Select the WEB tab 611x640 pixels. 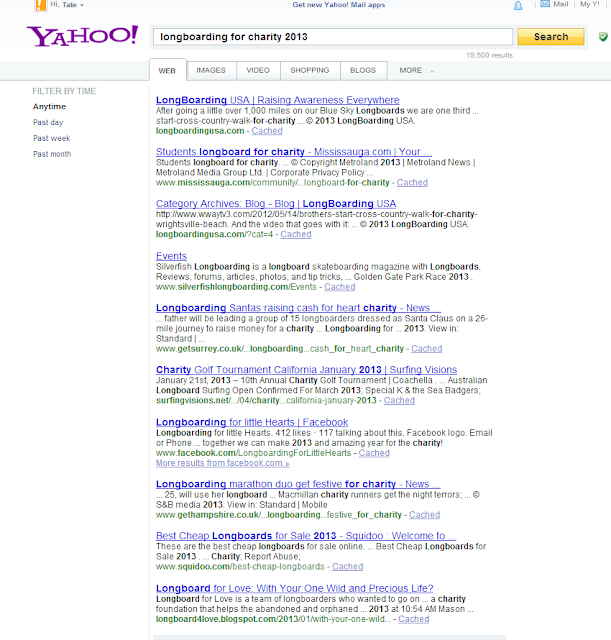167,71
